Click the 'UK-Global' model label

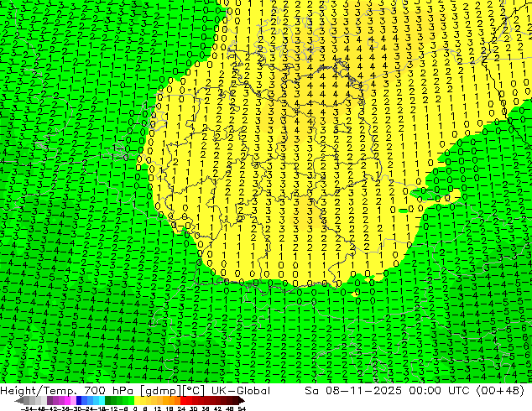point(241,391)
